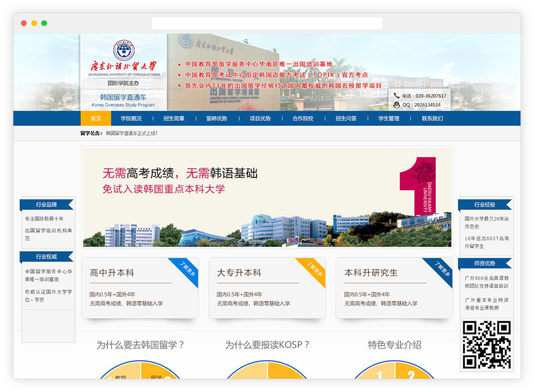Click the phone number 020-36207617
This screenshot has width=534, height=392.
[x=431, y=96]
